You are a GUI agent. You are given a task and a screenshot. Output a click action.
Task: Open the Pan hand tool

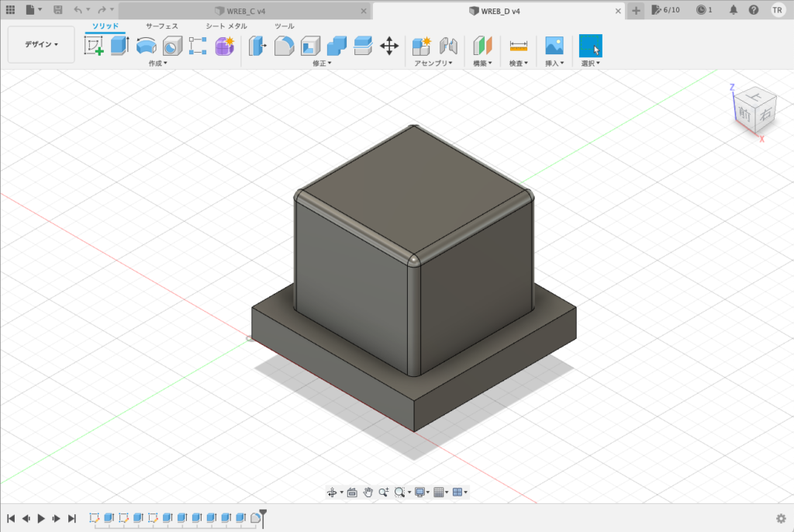(x=368, y=492)
